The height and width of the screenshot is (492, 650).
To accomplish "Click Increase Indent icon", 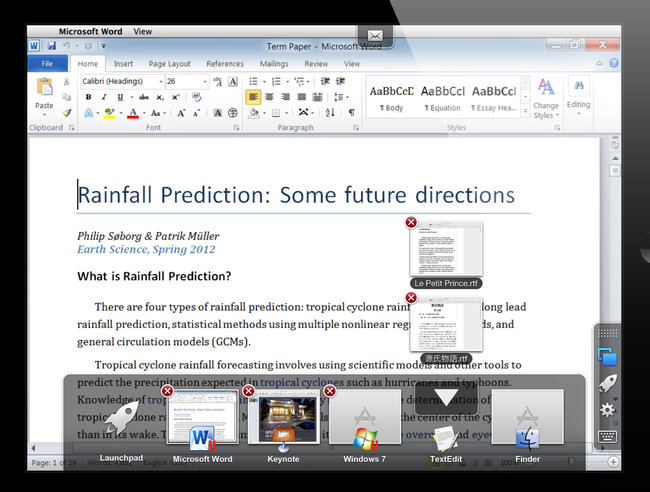I will point(340,81).
